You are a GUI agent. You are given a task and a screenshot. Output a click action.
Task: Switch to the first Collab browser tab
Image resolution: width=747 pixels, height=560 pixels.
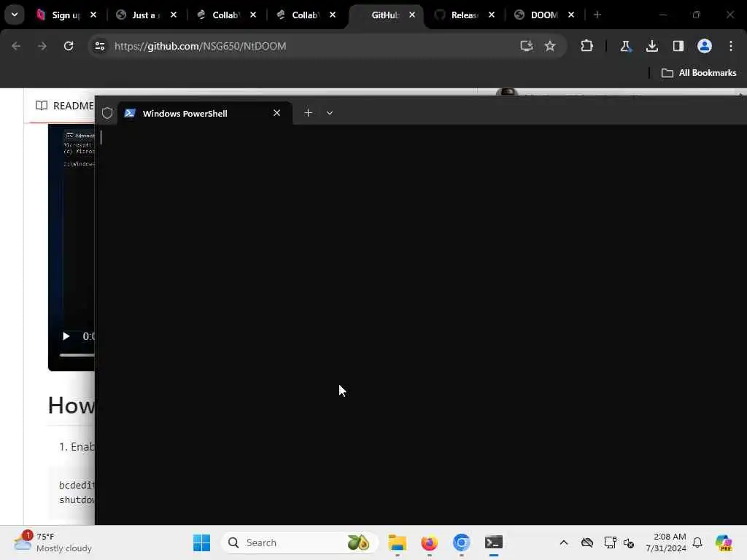click(x=225, y=15)
